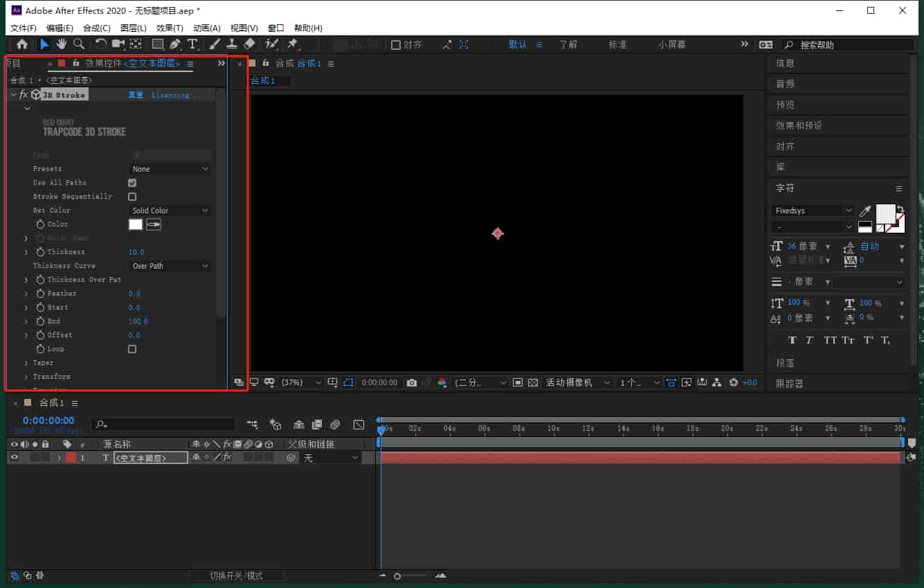
Task: Pick the Hand tool
Action: (x=62, y=44)
